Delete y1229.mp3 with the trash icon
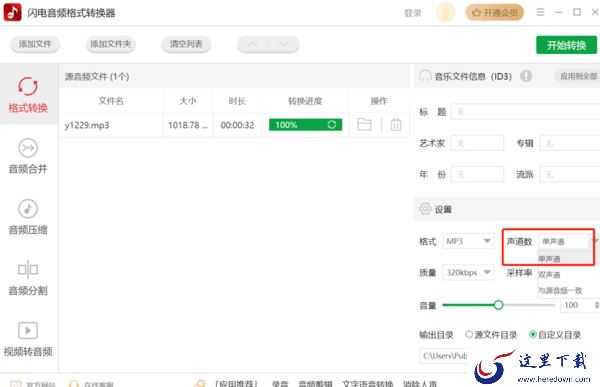600x387 pixels. pos(396,125)
